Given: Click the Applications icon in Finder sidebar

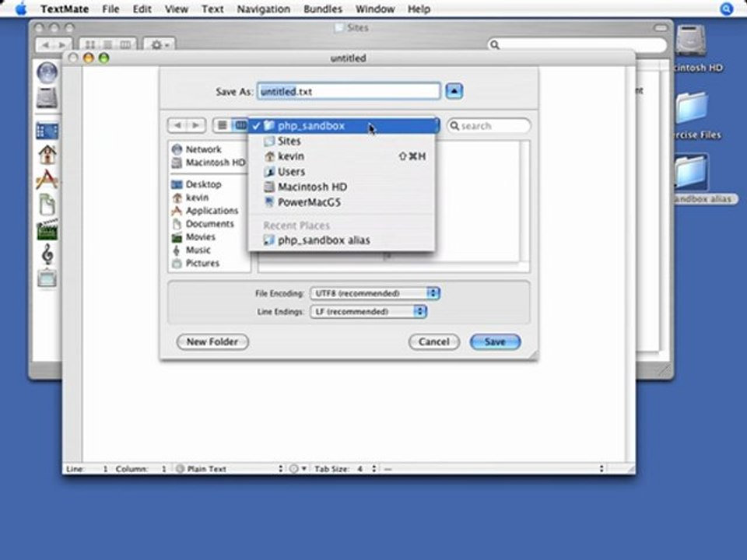Looking at the screenshot, I should pos(47,180).
